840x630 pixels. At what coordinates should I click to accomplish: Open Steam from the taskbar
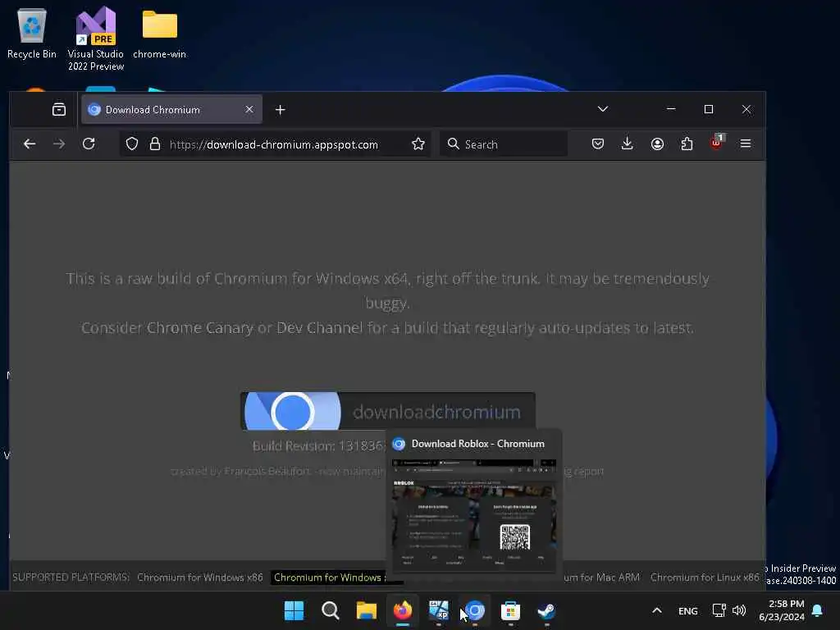pos(546,610)
